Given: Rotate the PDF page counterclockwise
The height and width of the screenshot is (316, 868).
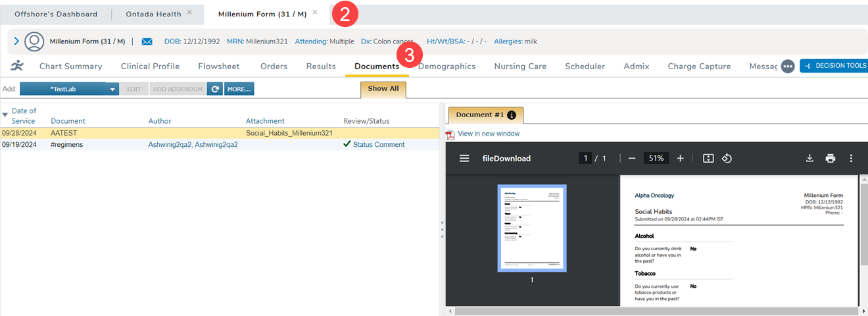Looking at the screenshot, I should coord(727,159).
